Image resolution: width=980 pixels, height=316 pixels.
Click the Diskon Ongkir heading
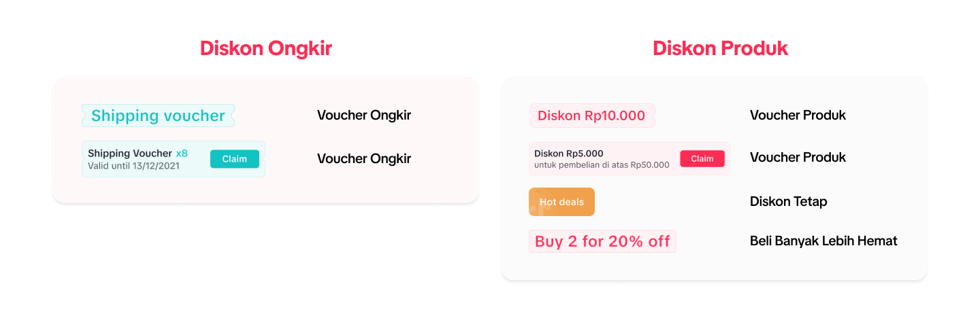coord(265,49)
